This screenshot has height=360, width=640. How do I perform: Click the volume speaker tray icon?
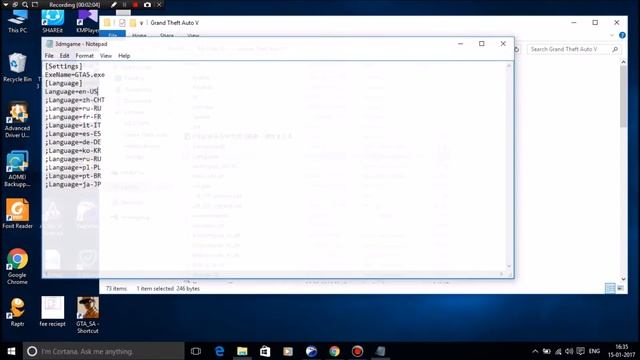coord(569,351)
